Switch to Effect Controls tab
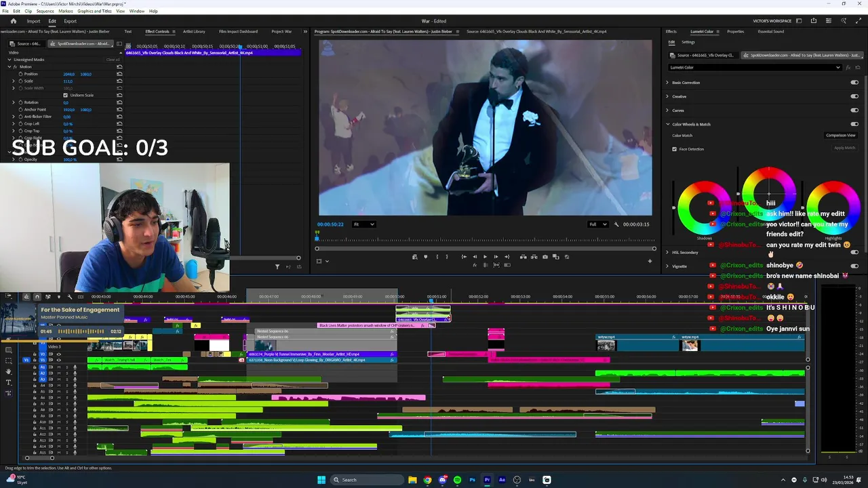The height and width of the screenshot is (488, 868). (x=157, y=31)
